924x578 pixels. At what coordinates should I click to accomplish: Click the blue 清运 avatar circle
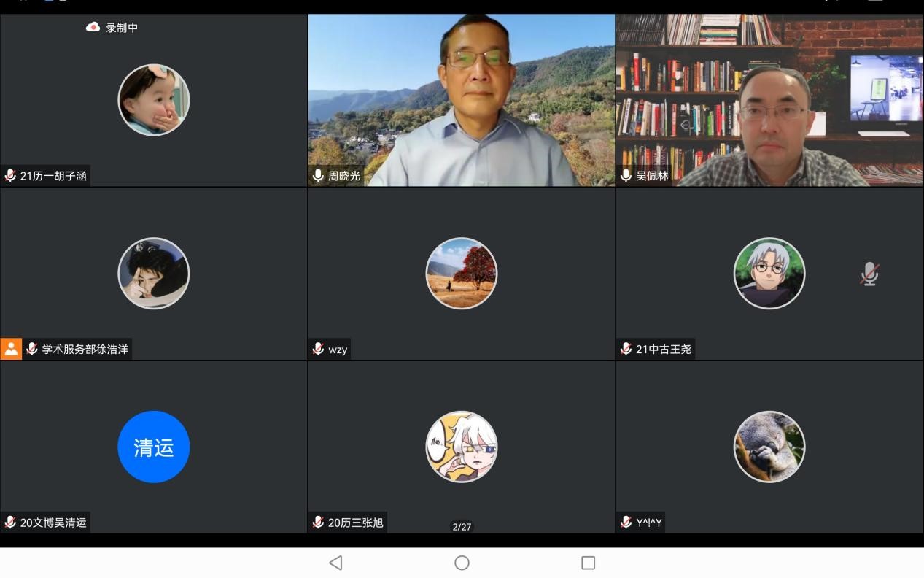point(154,447)
